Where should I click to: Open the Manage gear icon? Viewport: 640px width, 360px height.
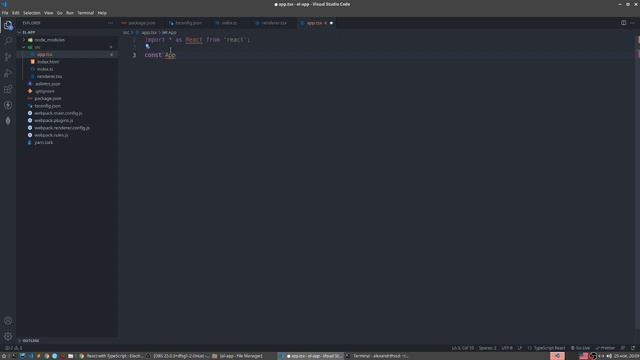[8, 336]
